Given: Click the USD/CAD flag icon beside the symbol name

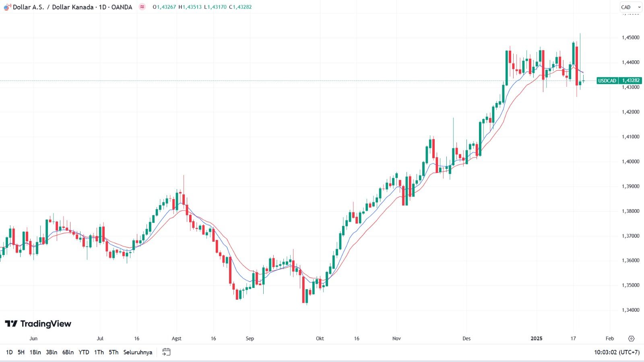Looking at the screenshot, I should pos(7,7).
